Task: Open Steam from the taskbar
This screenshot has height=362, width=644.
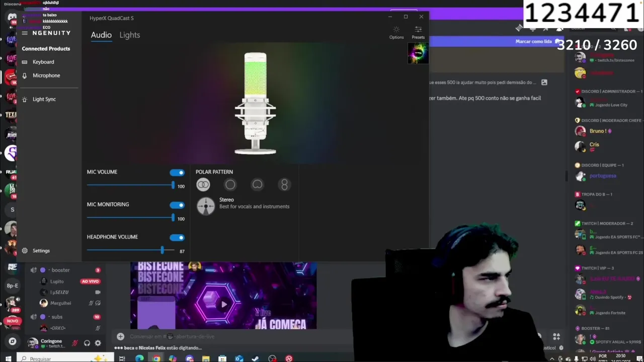Action: click(x=255, y=358)
